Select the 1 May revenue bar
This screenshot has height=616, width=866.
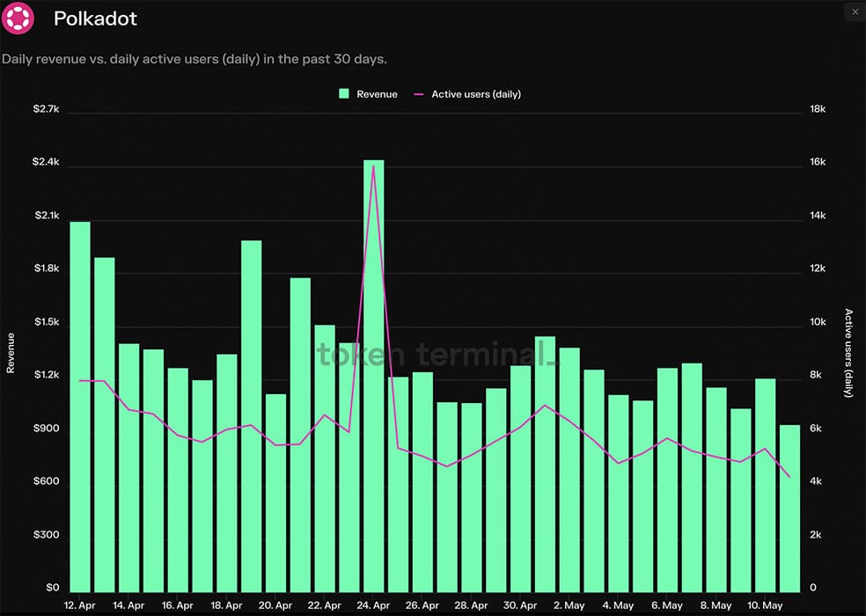(545, 465)
